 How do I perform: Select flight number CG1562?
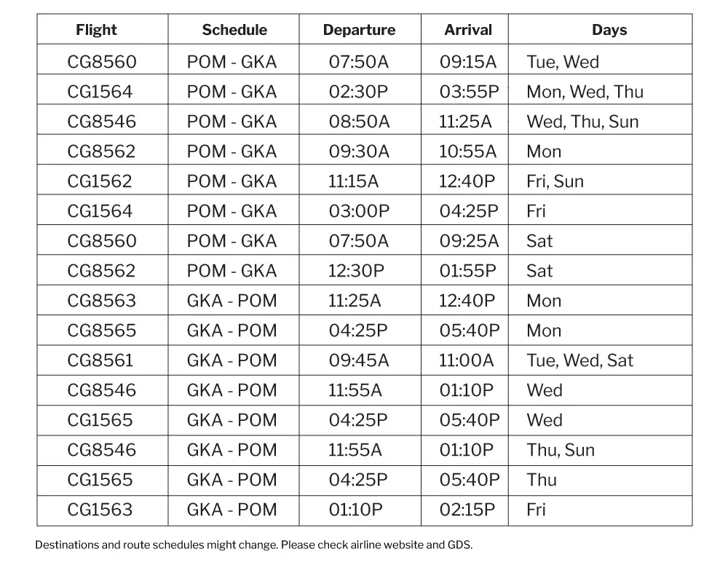tap(100, 181)
